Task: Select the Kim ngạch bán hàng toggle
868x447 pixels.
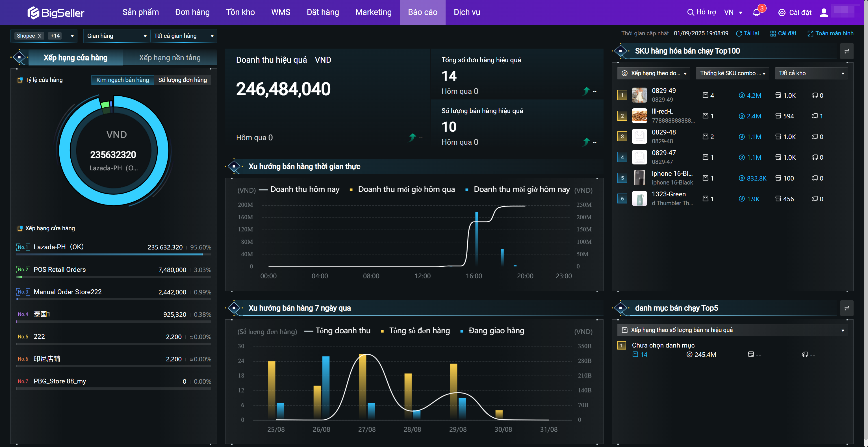Action: coord(122,80)
